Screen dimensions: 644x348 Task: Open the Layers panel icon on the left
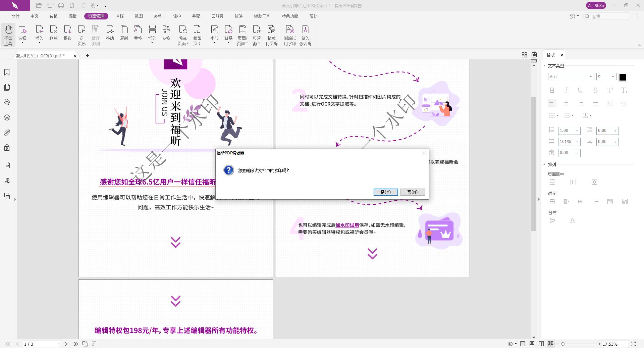click(x=7, y=117)
